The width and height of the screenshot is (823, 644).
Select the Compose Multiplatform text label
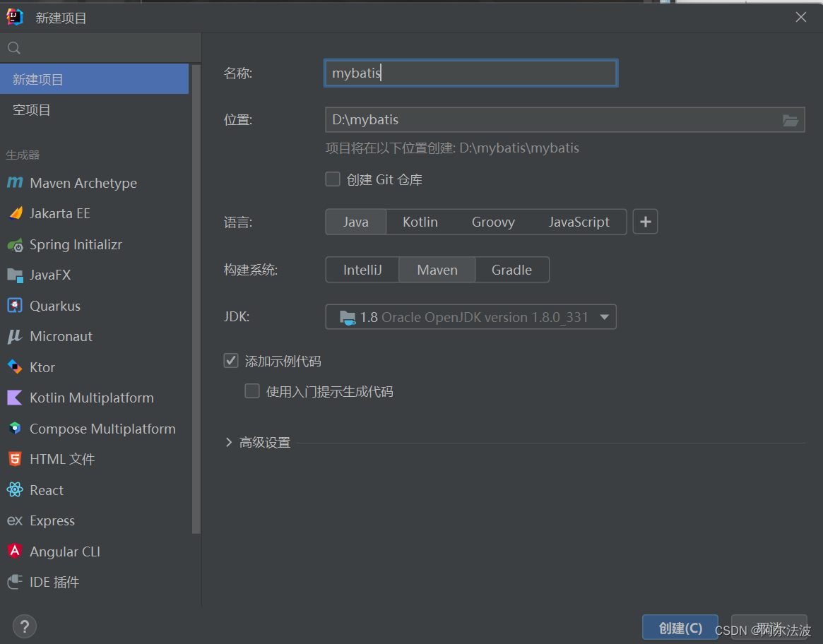pyautogui.click(x=102, y=429)
